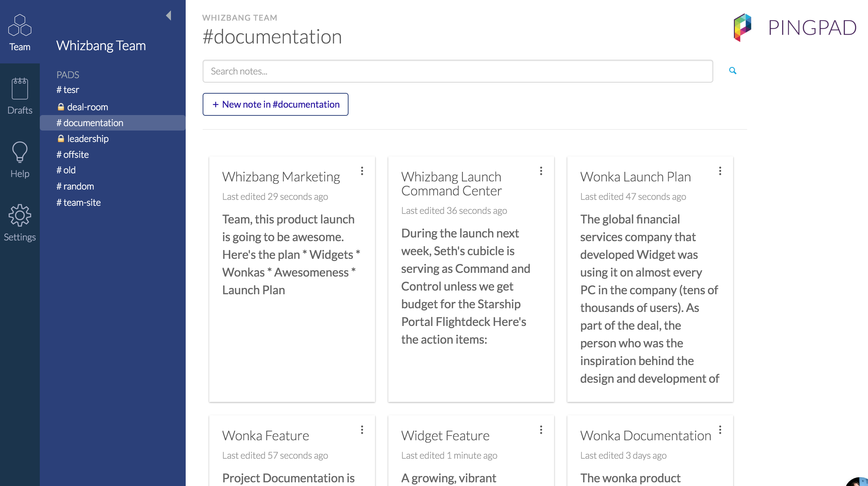
Task: Open the Drafts section
Action: tap(20, 94)
